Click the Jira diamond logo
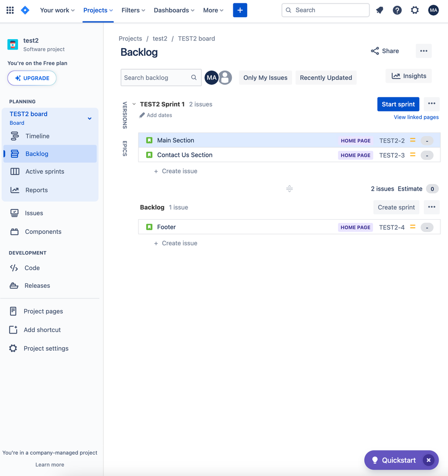This screenshot has height=476, width=448. click(x=25, y=10)
